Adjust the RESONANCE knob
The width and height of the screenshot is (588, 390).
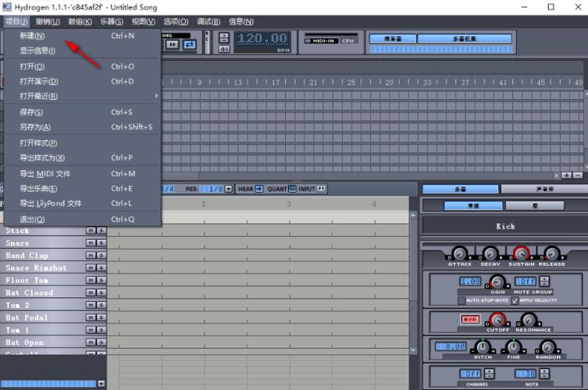[x=529, y=320]
